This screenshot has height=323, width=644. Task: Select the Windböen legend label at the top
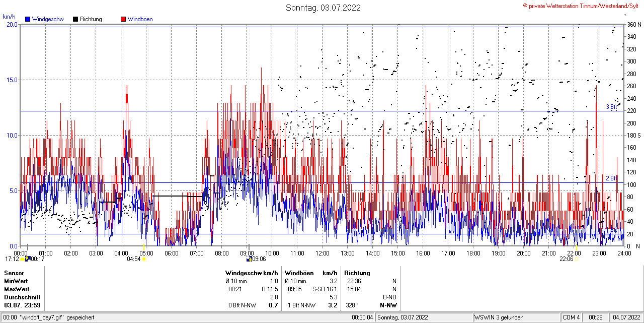140,19
